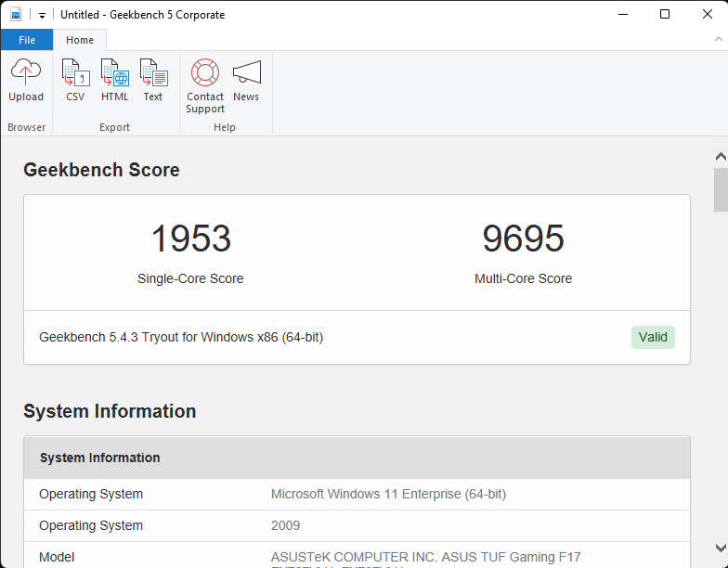The image size is (728, 568).
Task: Click Microsoft Windows 11 Enterprise (64-bit) value
Action: coord(388,494)
